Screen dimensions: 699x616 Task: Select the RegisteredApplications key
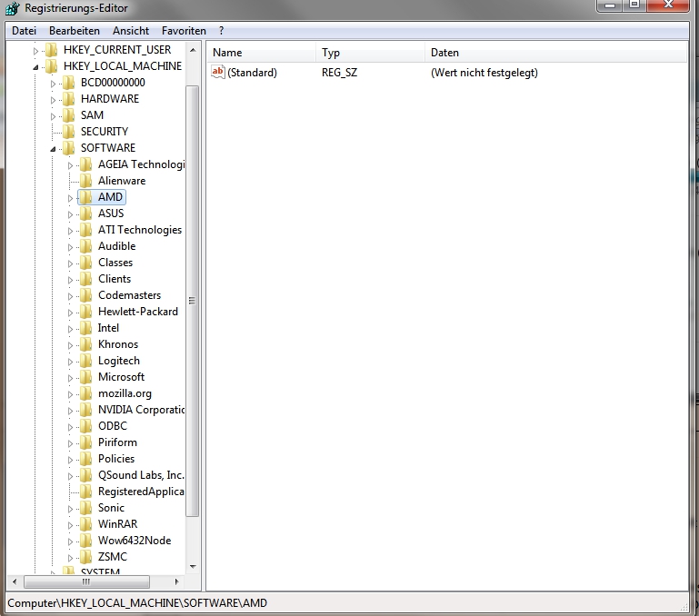(x=141, y=492)
